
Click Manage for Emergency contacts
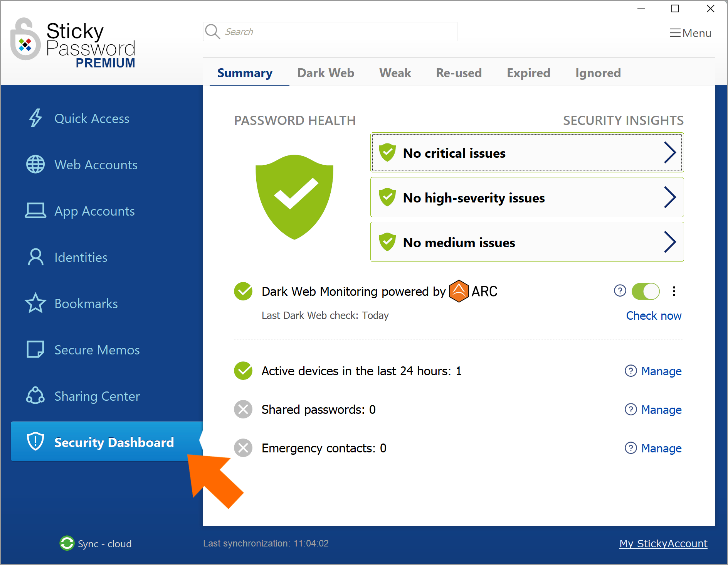click(x=661, y=448)
